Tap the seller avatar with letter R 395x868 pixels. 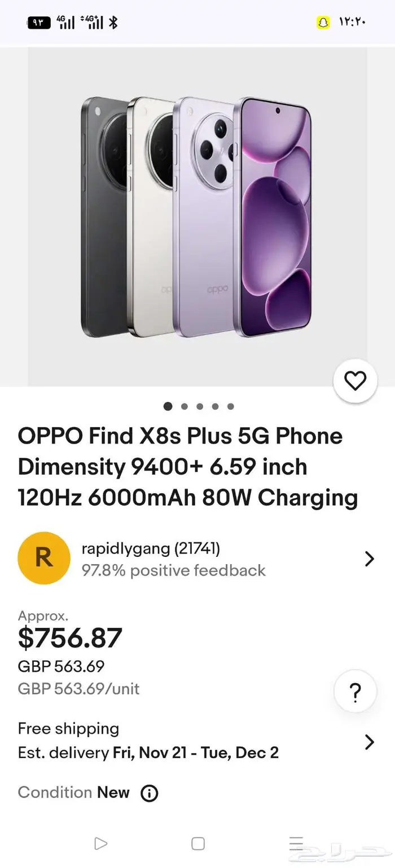(44, 558)
